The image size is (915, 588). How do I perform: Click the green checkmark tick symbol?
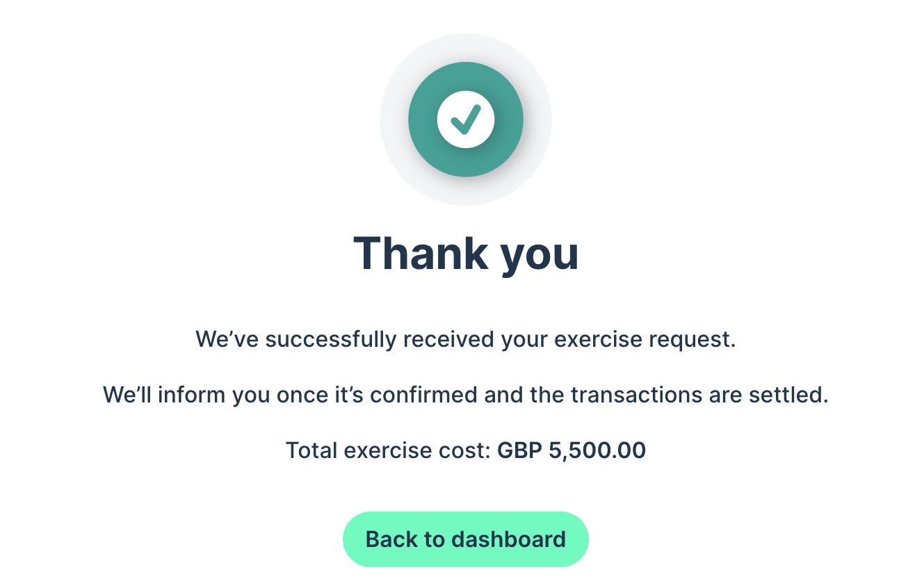click(466, 120)
